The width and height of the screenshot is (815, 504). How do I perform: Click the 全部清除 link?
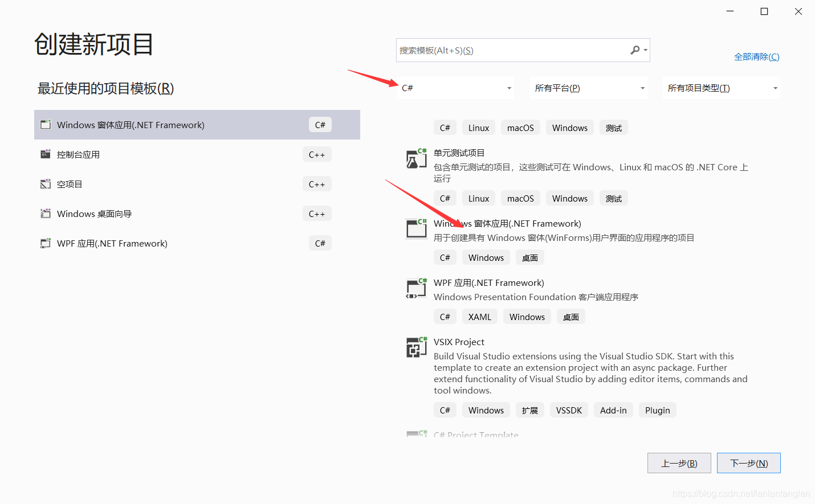(x=756, y=56)
